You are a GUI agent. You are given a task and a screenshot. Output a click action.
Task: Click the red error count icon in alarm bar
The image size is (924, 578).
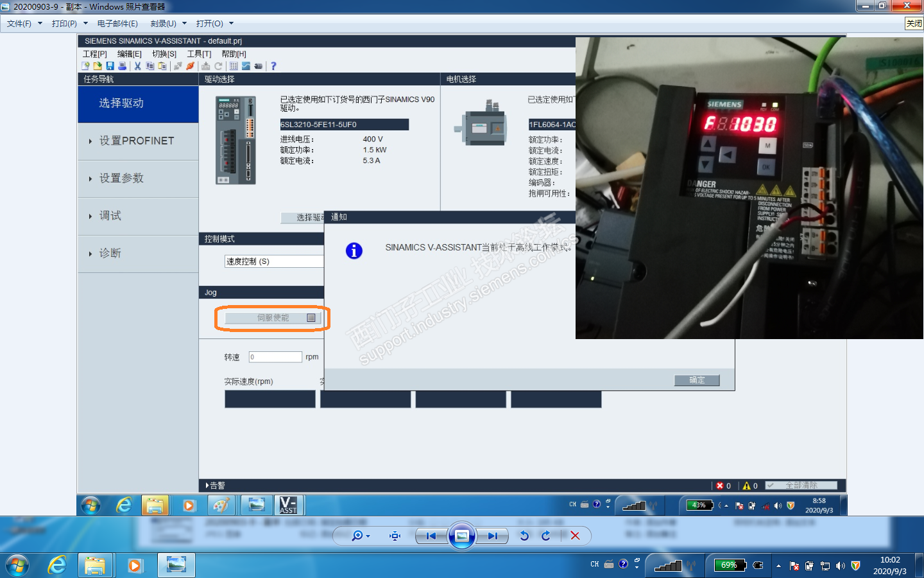click(x=720, y=486)
